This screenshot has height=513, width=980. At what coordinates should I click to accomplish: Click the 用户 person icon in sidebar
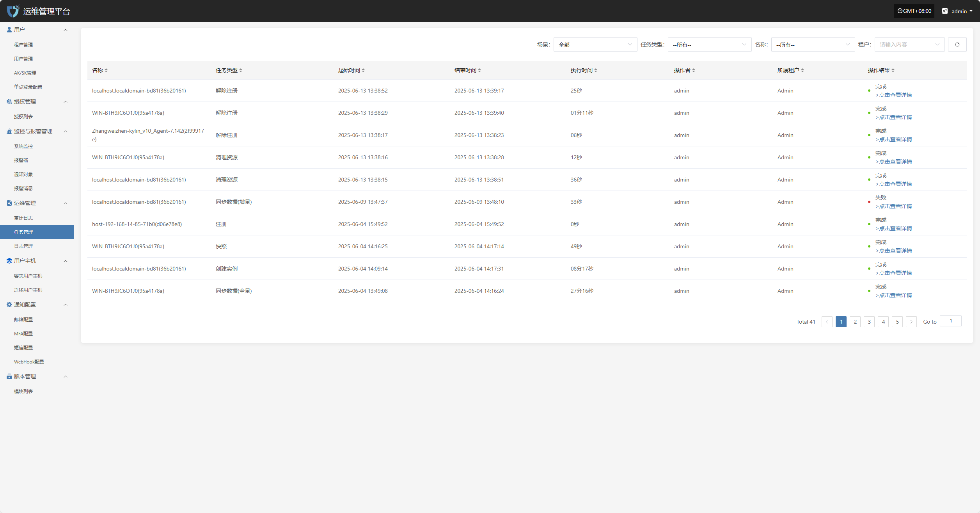pyautogui.click(x=9, y=30)
